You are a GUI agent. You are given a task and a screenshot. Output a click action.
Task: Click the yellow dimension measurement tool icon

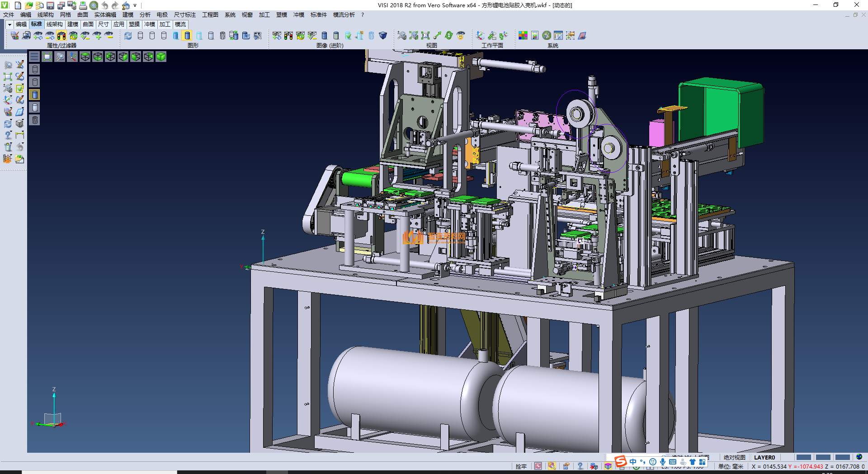click(20, 135)
